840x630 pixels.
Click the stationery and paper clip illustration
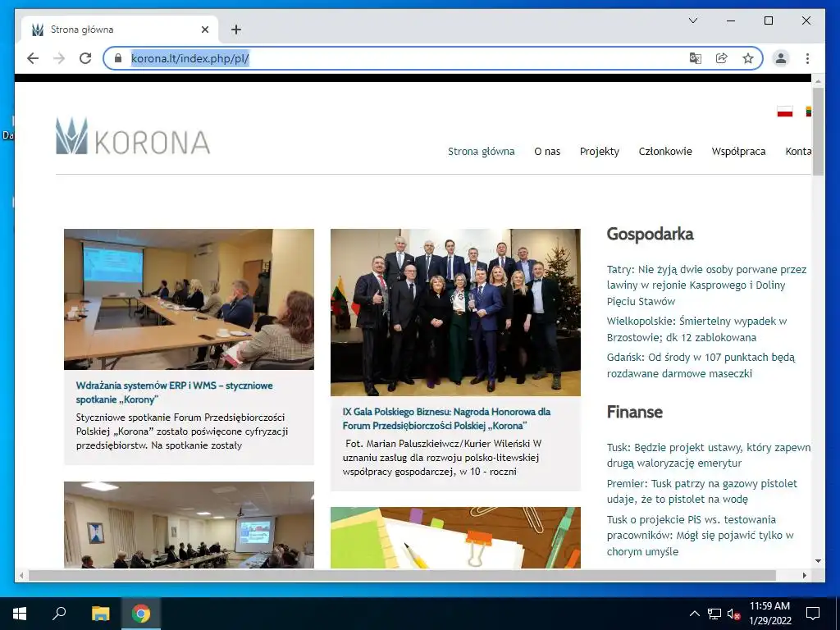455,537
